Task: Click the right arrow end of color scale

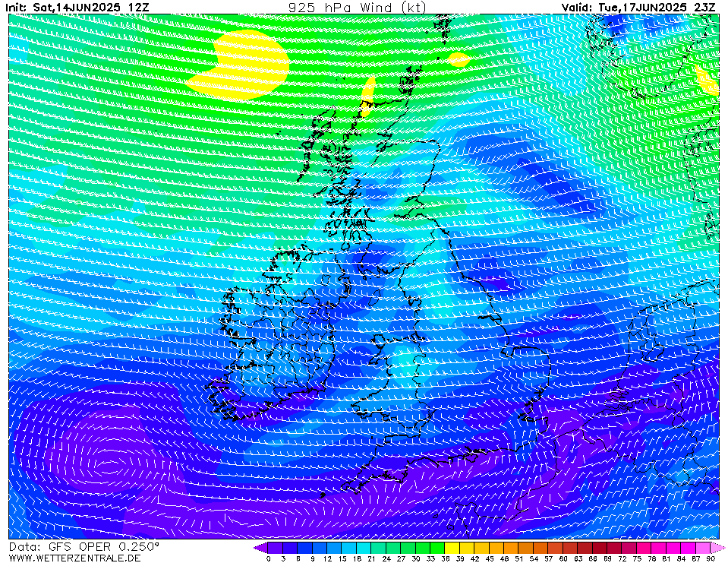Action: (718, 548)
